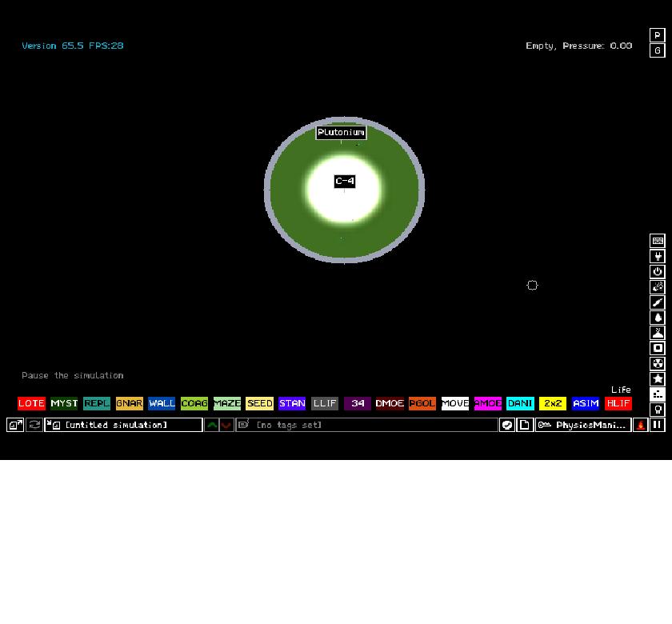
Task: Select the DMOE life element
Action: click(x=390, y=403)
